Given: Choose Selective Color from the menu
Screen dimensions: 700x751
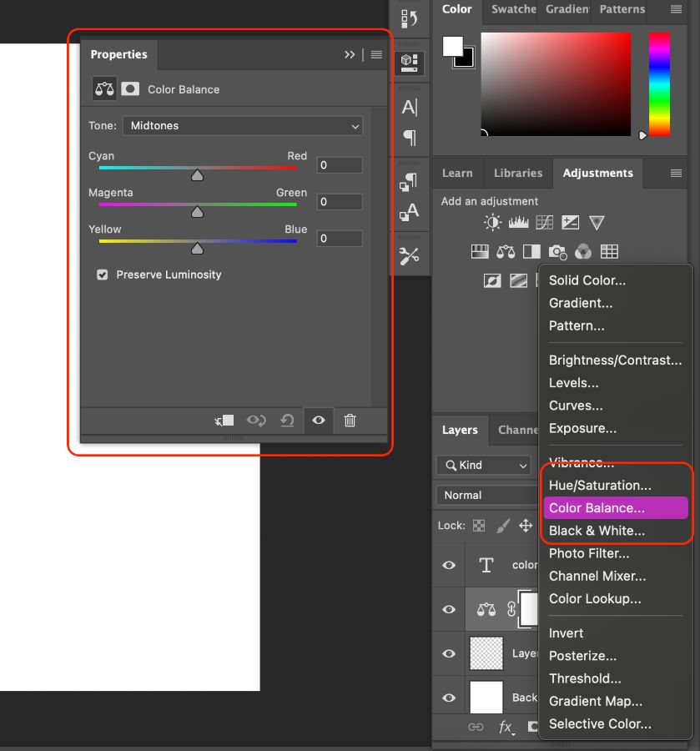Looking at the screenshot, I should tap(616, 723).
